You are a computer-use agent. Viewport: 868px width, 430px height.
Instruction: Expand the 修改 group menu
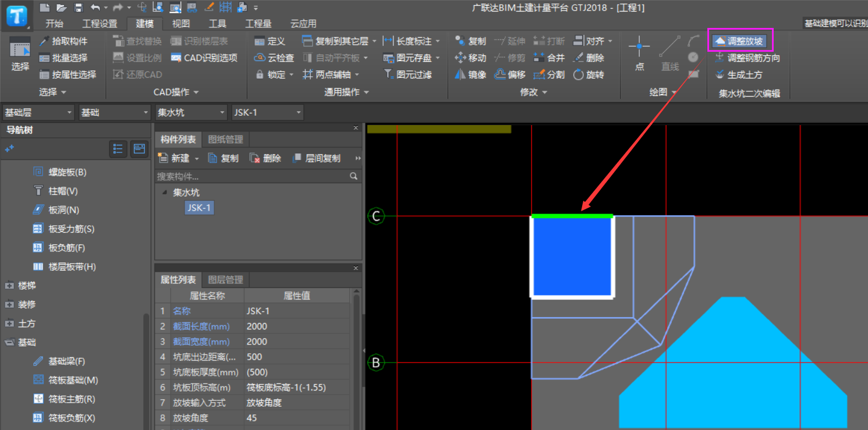click(534, 93)
